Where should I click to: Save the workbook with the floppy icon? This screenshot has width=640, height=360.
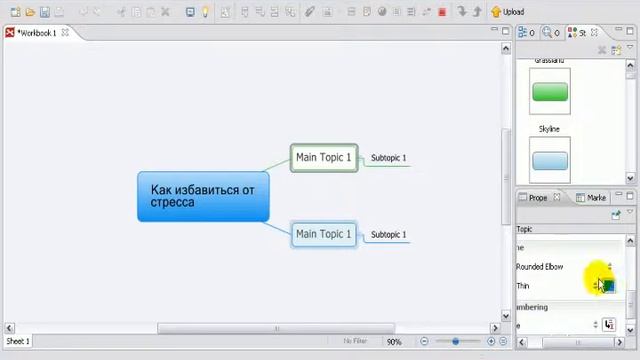45,12
